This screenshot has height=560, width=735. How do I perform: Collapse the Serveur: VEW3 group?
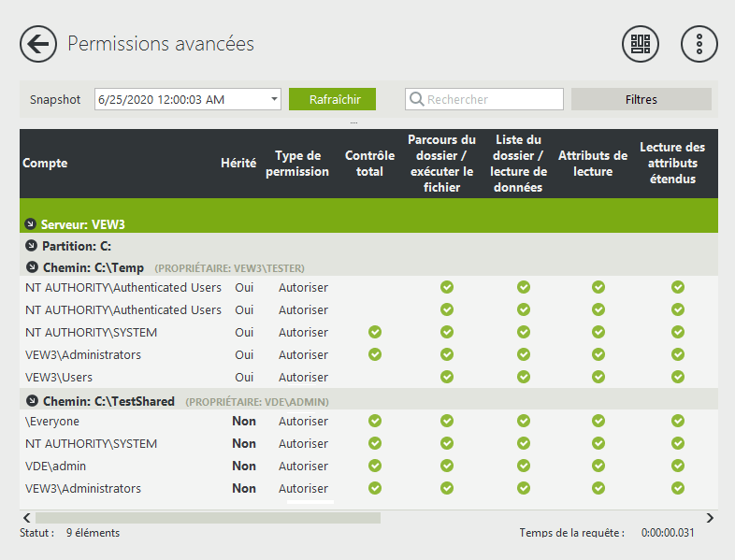point(30,224)
